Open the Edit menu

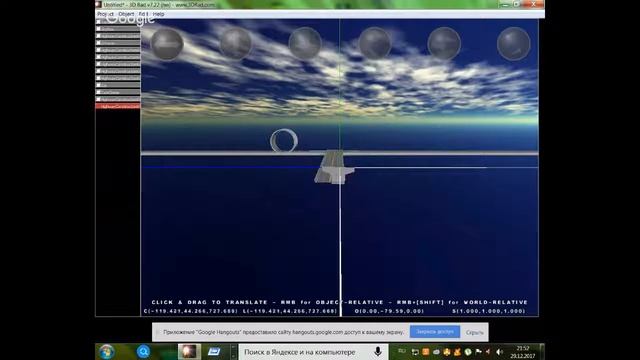pyautogui.click(x=143, y=14)
